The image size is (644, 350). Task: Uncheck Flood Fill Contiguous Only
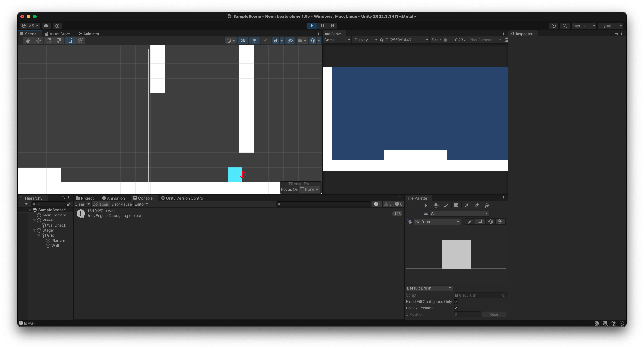point(456,301)
